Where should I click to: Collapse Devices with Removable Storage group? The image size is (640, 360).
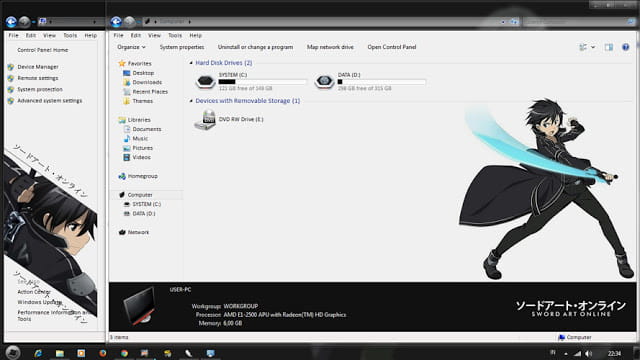click(x=191, y=101)
